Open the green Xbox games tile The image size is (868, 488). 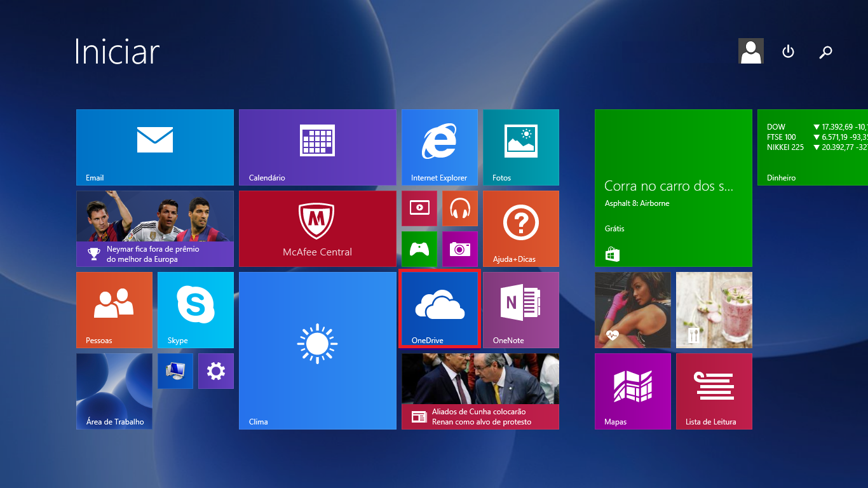[x=419, y=248]
